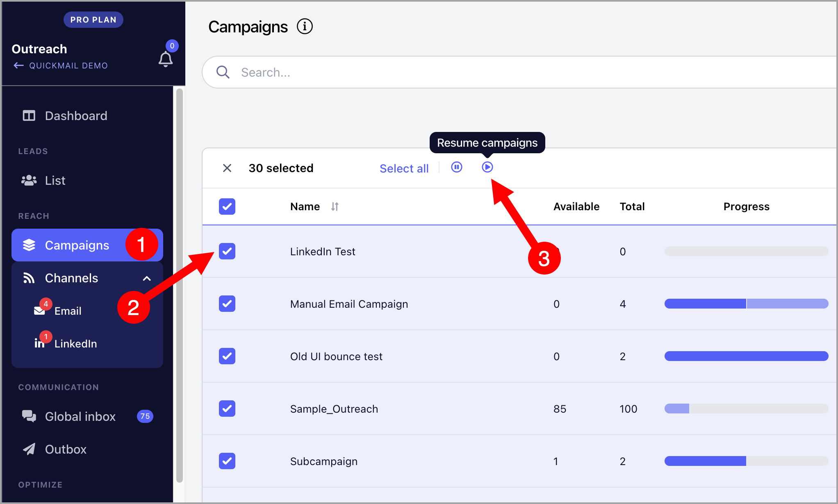
Task: Click the notification bell icon
Action: 166,59
